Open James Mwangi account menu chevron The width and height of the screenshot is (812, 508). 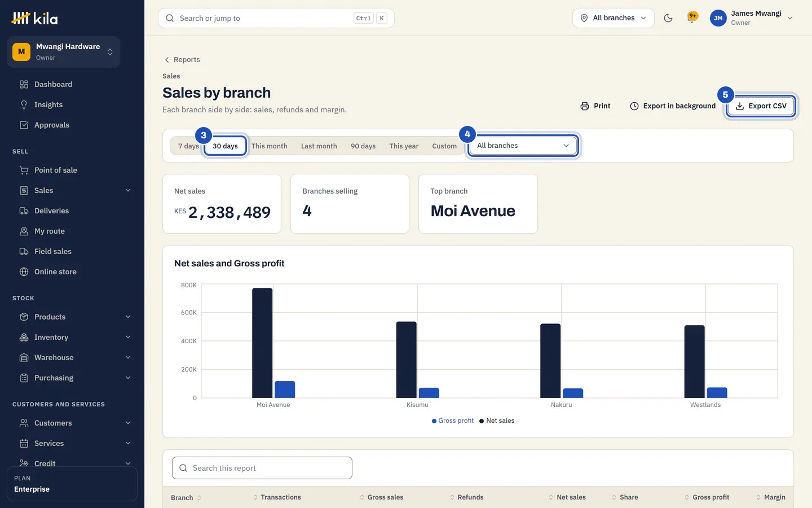[x=790, y=18]
